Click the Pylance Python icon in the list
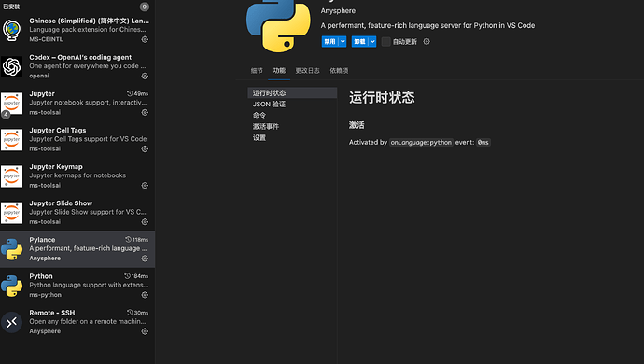 pos(11,249)
